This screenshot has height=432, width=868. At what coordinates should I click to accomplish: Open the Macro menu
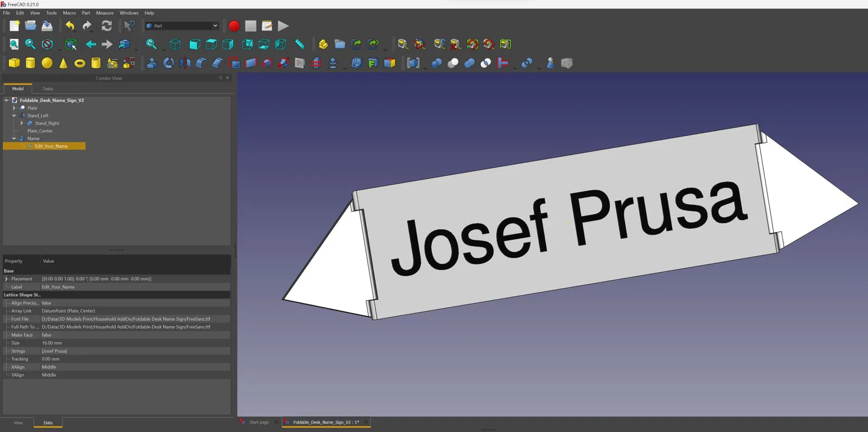(x=69, y=13)
